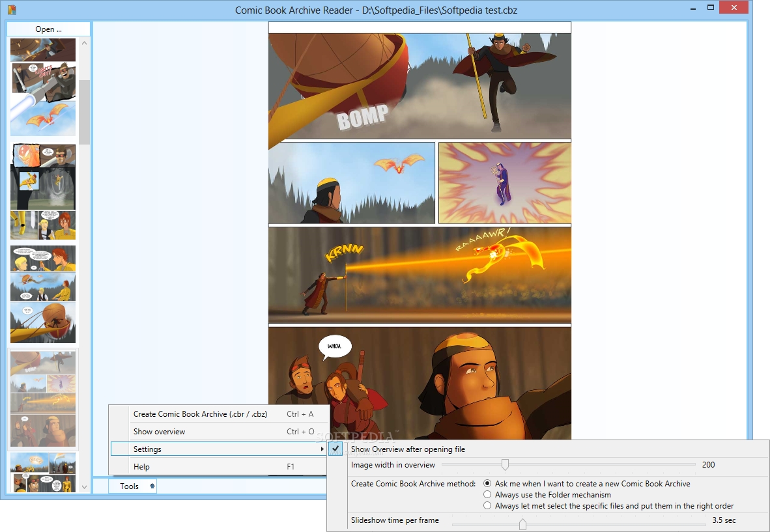Choose Show overview menu entry
Image resolution: width=770 pixels, height=532 pixels.
point(219,431)
